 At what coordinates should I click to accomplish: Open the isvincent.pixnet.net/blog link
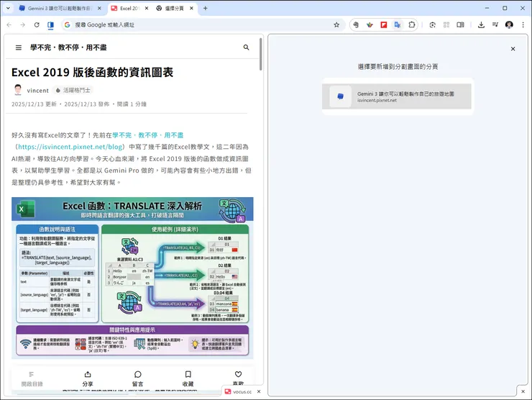point(70,147)
